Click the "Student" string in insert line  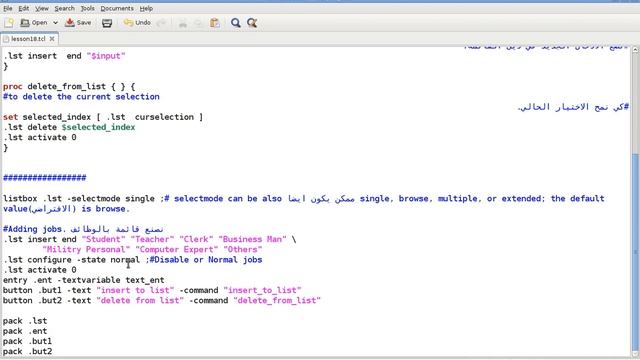click(x=103, y=239)
